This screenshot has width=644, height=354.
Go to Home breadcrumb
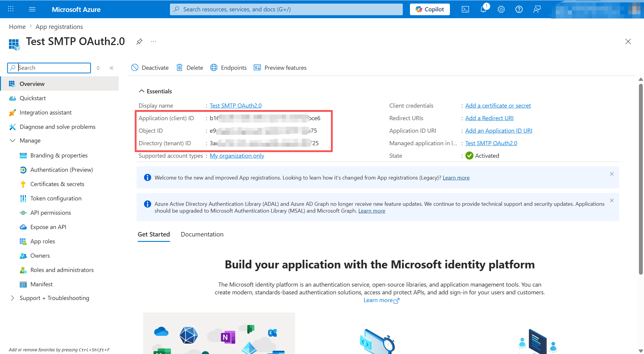coord(17,27)
